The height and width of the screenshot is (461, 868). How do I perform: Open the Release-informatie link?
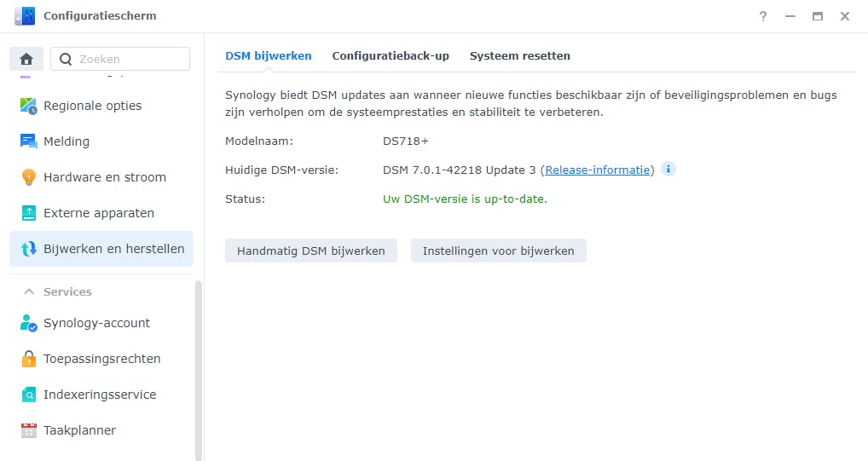(598, 170)
